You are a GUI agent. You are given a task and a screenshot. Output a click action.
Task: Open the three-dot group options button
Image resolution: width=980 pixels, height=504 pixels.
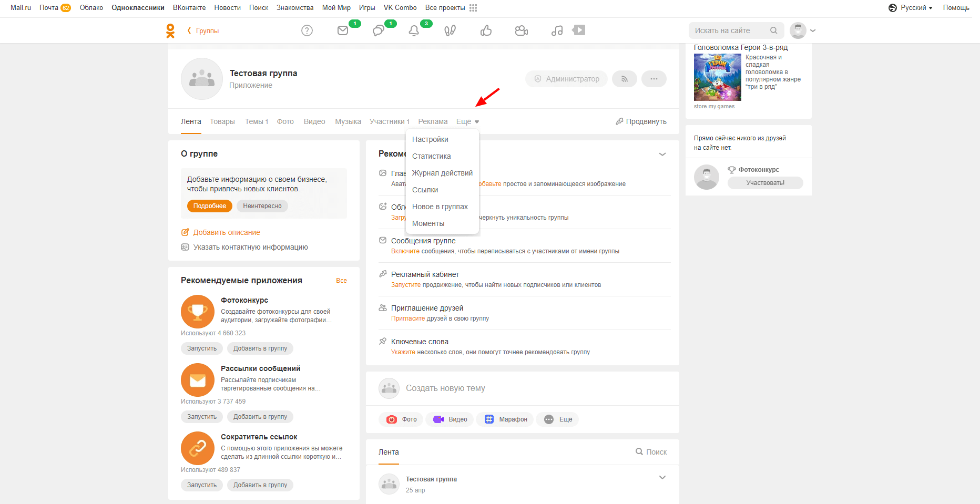point(654,79)
